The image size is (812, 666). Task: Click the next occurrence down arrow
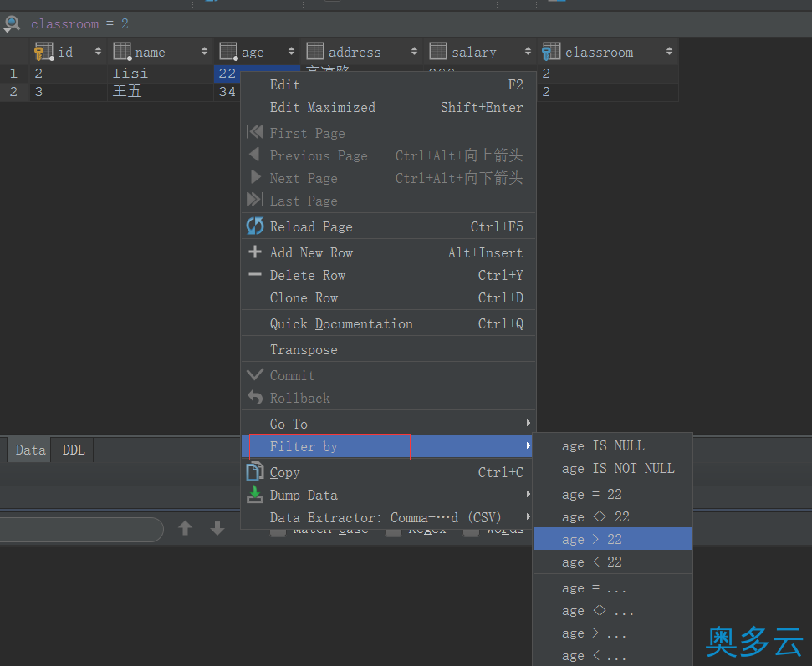point(217,528)
